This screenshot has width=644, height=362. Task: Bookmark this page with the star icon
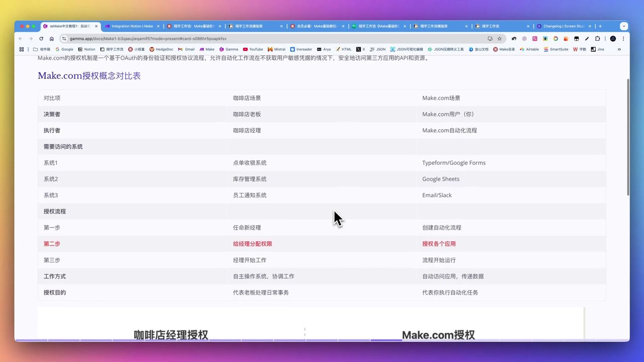(499, 38)
